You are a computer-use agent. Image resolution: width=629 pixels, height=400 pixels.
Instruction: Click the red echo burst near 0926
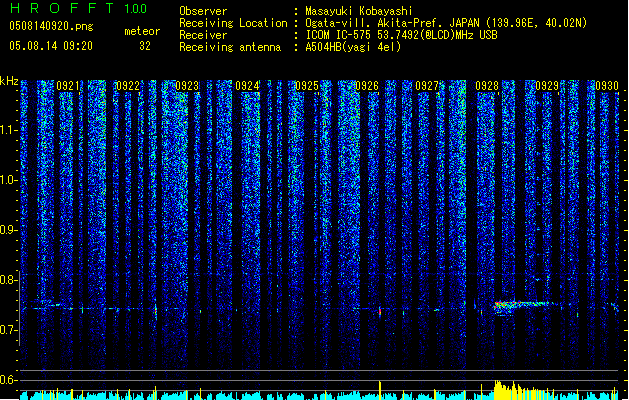(380, 311)
